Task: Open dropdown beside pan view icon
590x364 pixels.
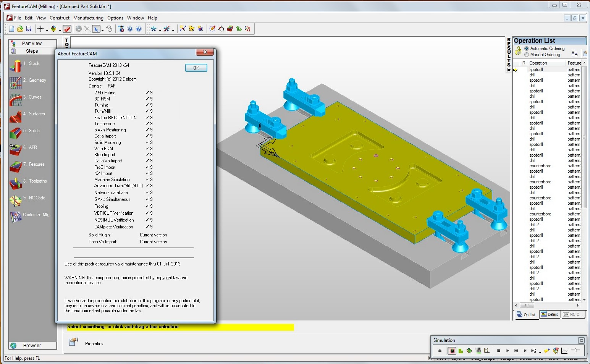Action: pyautogui.click(x=47, y=30)
